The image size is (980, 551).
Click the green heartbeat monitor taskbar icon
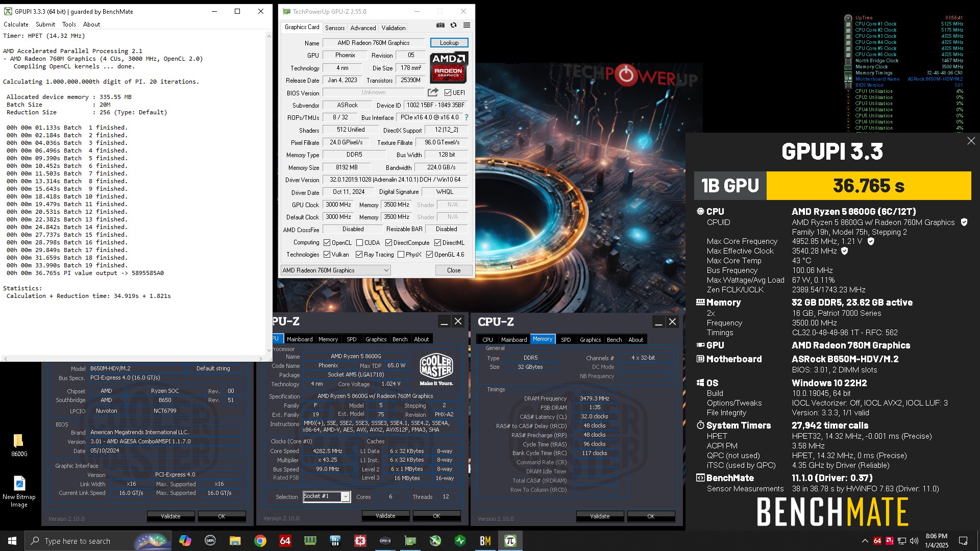click(x=460, y=541)
